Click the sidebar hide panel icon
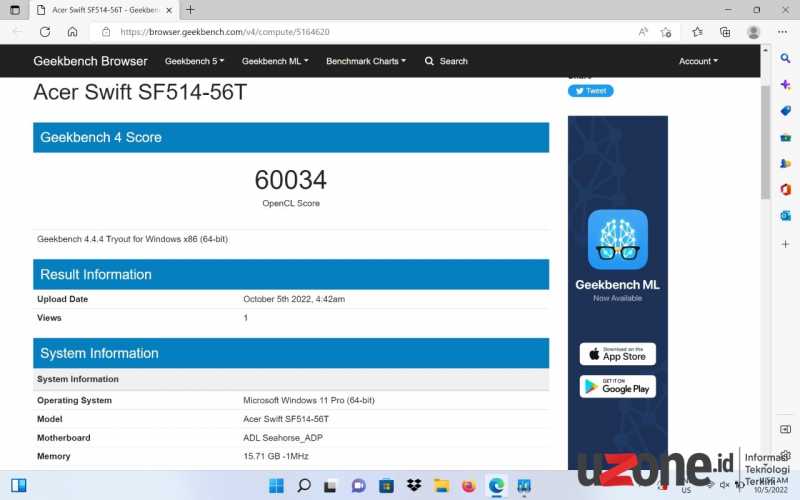800x500 pixels. 785,429
